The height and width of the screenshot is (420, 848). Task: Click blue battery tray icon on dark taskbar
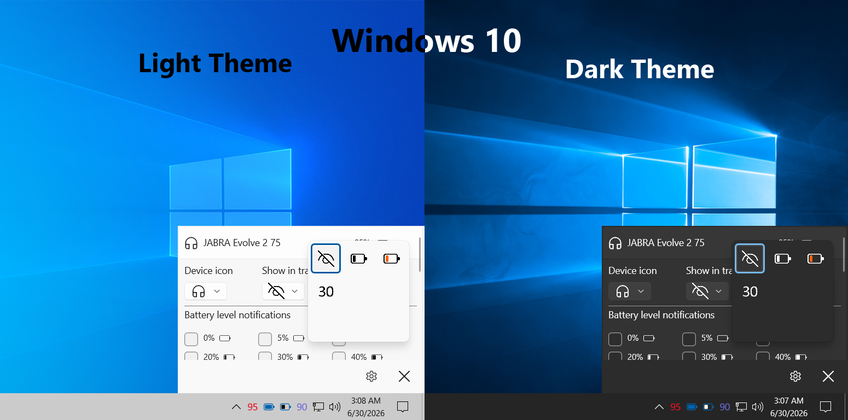(x=692, y=407)
